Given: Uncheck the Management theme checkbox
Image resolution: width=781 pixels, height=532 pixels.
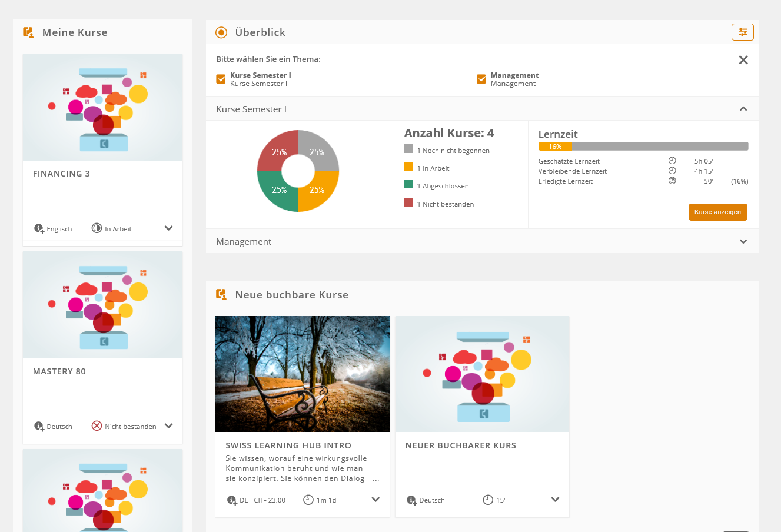Looking at the screenshot, I should pyautogui.click(x=481, y=79).
